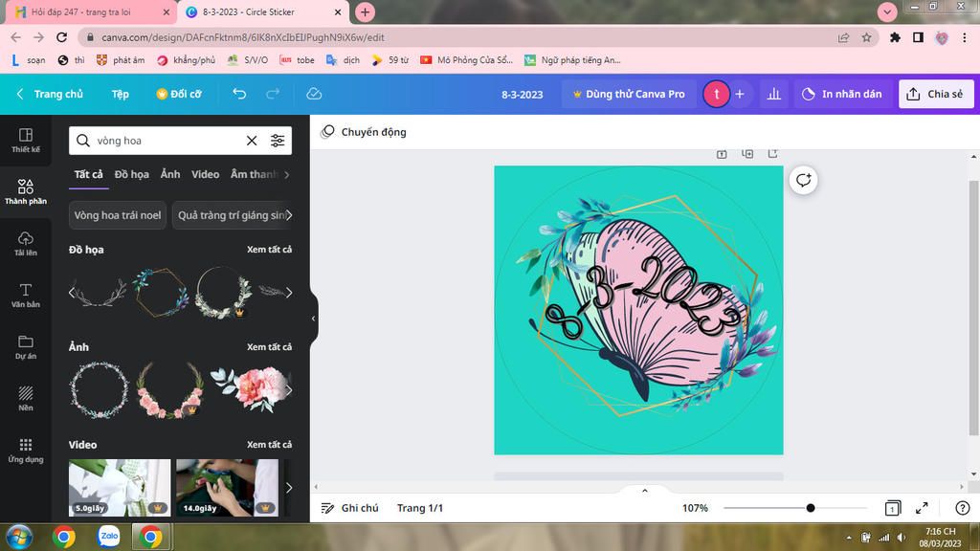The image size is (980, 551).
Task: Open the Văn bản text panel
Action: tap(26, 296)
